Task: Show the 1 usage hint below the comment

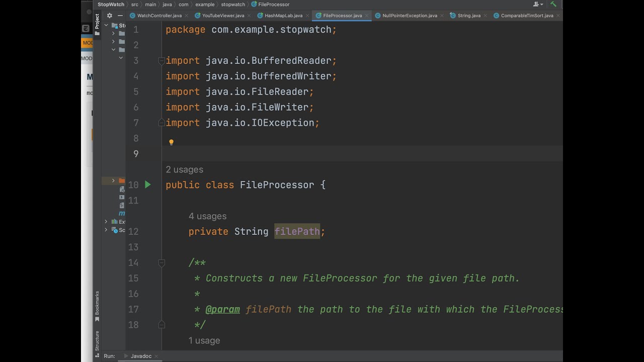Action: pos(204,340)
